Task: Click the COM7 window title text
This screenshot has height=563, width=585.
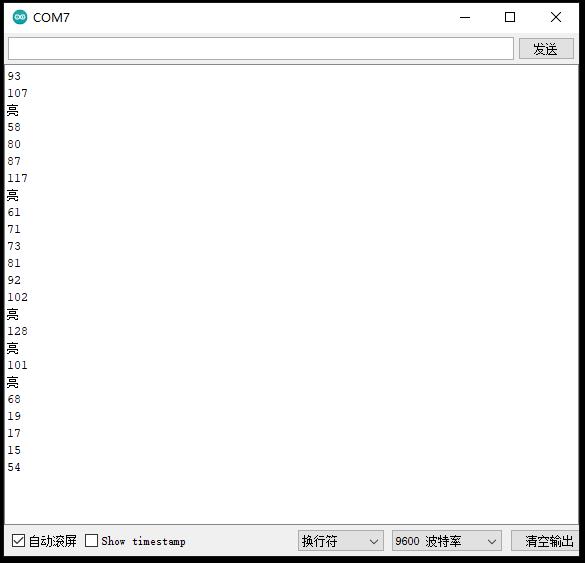Action: click(51, 18)
